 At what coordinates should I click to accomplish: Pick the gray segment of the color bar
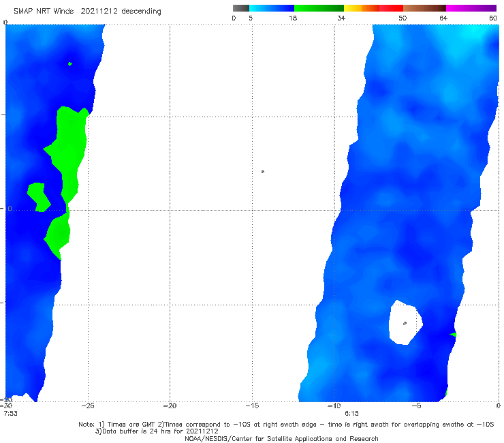tap(241, 8)
